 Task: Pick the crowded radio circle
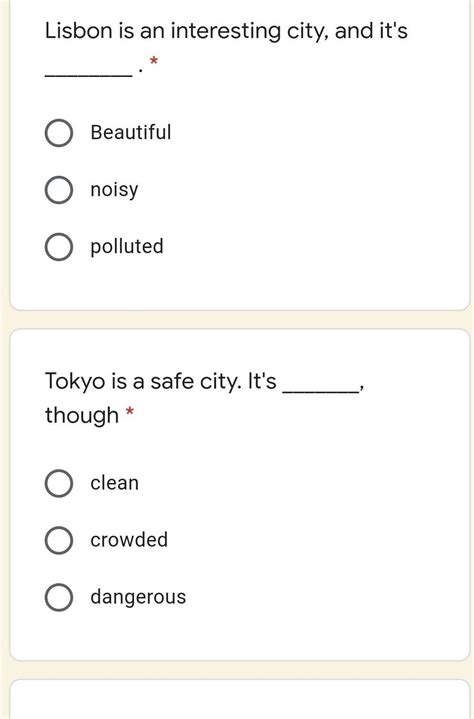tap(59, 540)
